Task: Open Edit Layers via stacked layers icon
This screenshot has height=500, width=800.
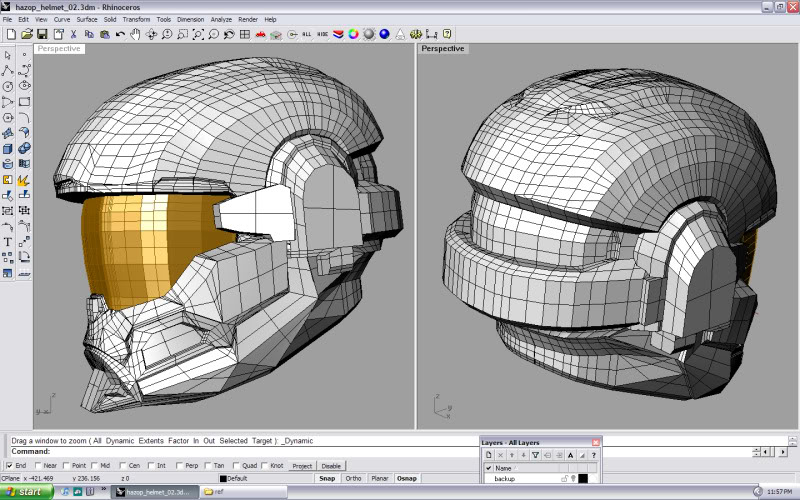Action: tap(338, 34)
